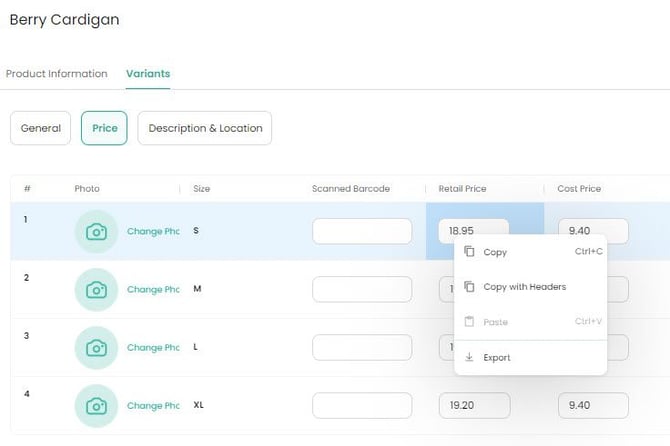This screenshot has width=670, height=446.
Task: Select the General section button
Action: (x=41, y=128)
